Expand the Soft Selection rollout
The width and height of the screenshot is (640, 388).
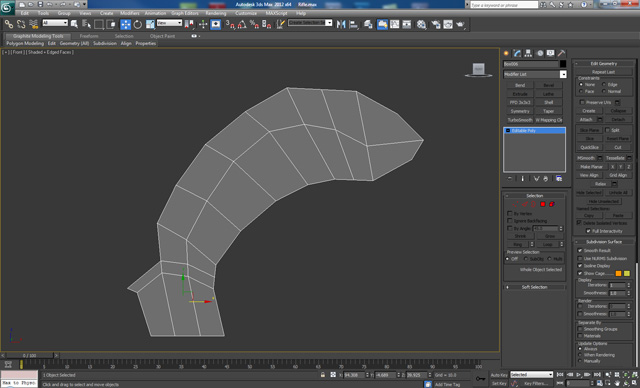coord(535,287)
